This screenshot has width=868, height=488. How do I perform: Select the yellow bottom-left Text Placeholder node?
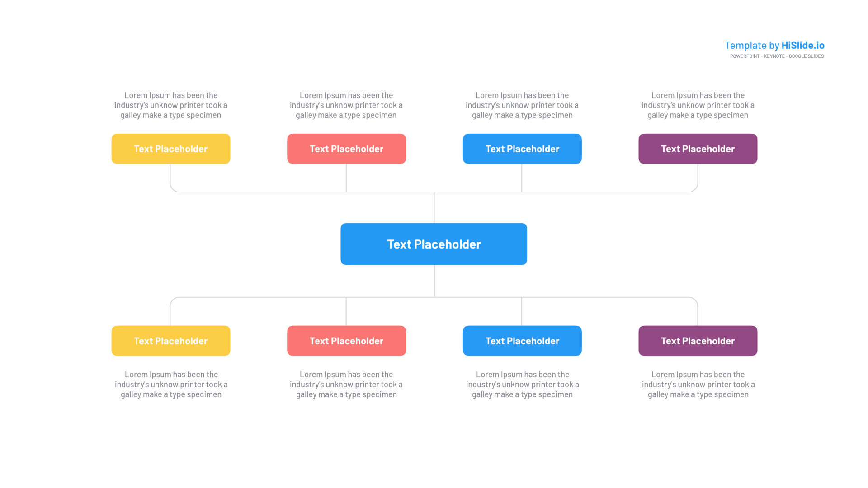tap(170, 340)
